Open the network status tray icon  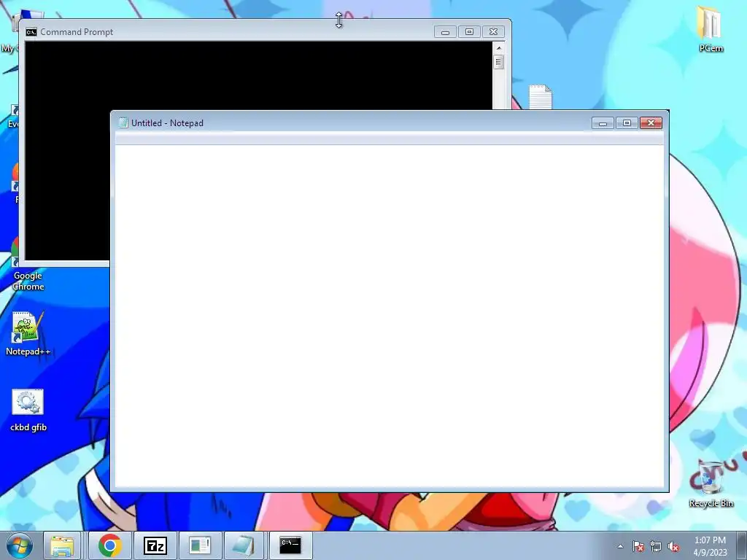[x=656, y=546]
